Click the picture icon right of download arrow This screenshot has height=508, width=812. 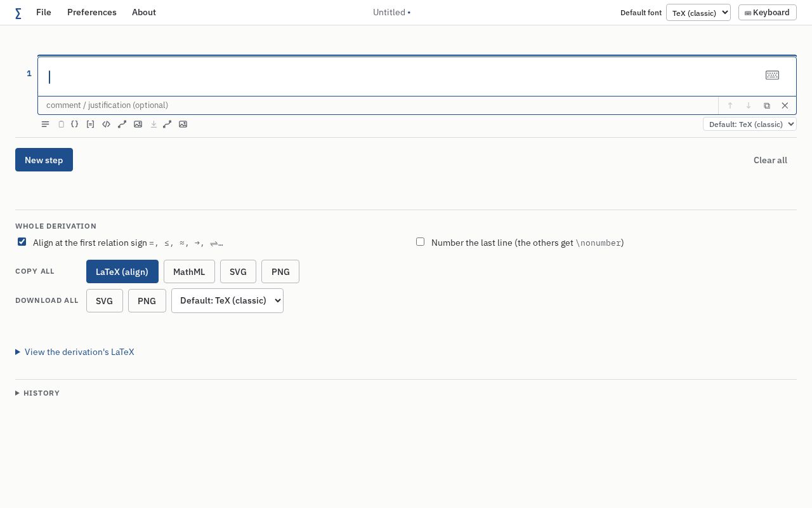point(183,124)
